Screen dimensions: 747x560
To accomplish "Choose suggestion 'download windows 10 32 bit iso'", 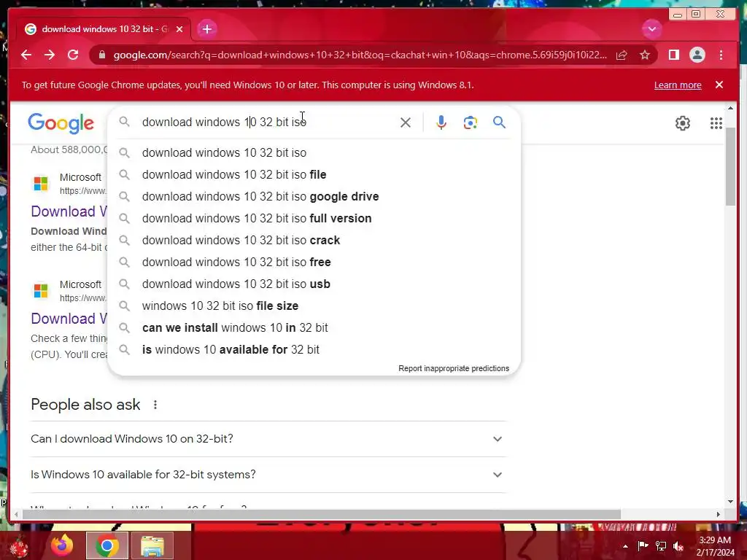I will point(314,153).
